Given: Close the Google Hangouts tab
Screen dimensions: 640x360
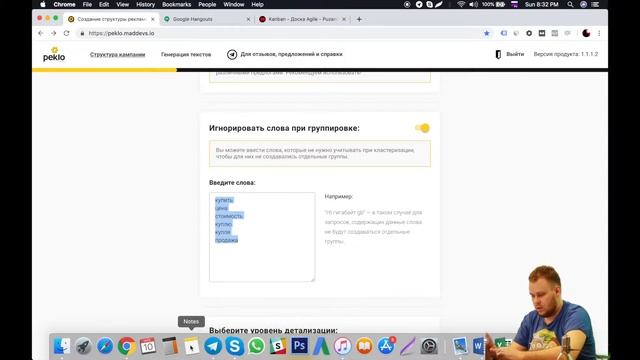Looking at the screenshot, I should 248,19.
